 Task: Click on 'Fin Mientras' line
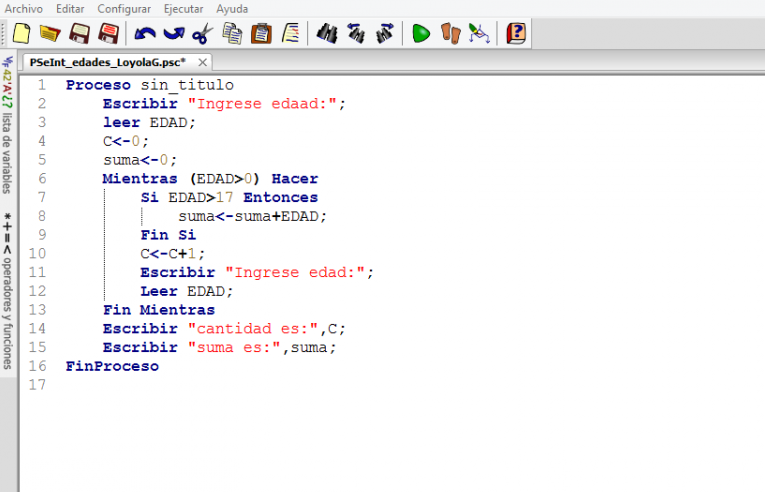(x=159, y=310)
